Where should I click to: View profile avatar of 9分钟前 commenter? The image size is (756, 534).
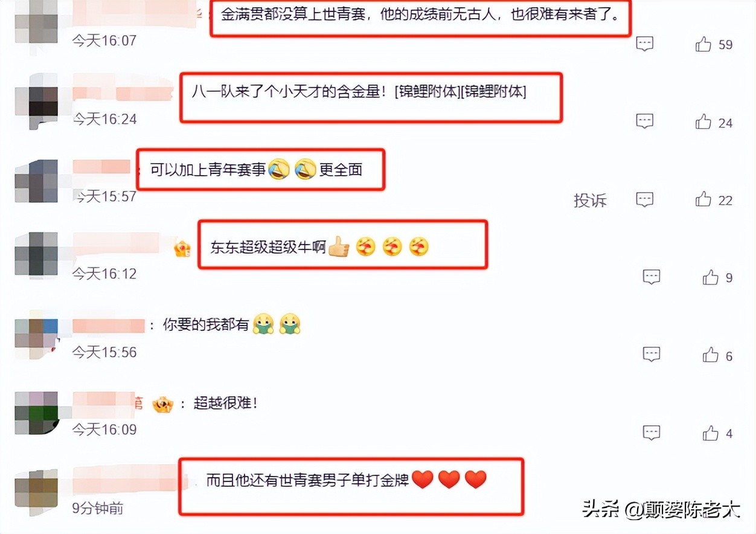[36, 488]
